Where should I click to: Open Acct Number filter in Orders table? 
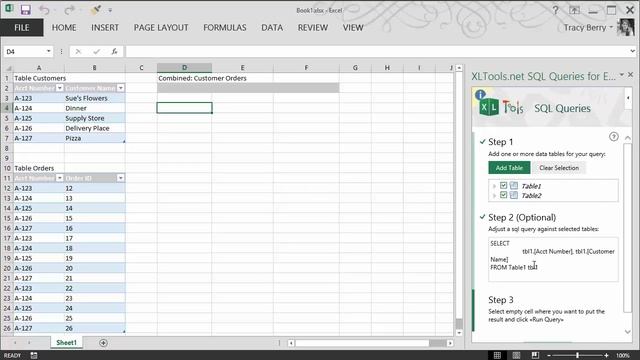click(60, 178)
